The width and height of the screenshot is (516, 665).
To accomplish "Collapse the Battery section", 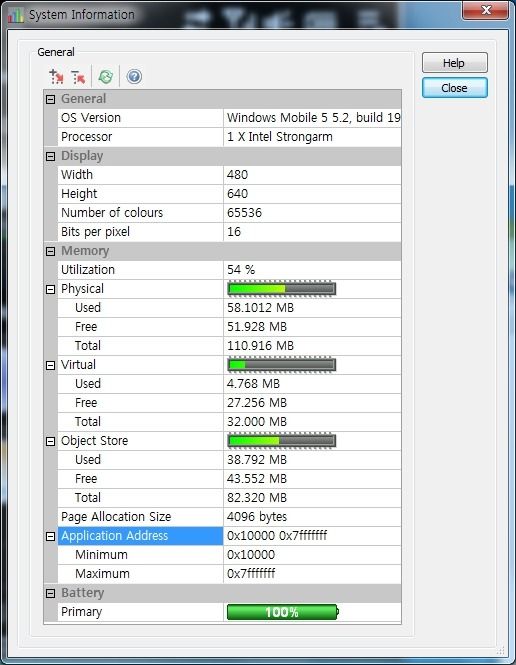I will tap(50, 593).
